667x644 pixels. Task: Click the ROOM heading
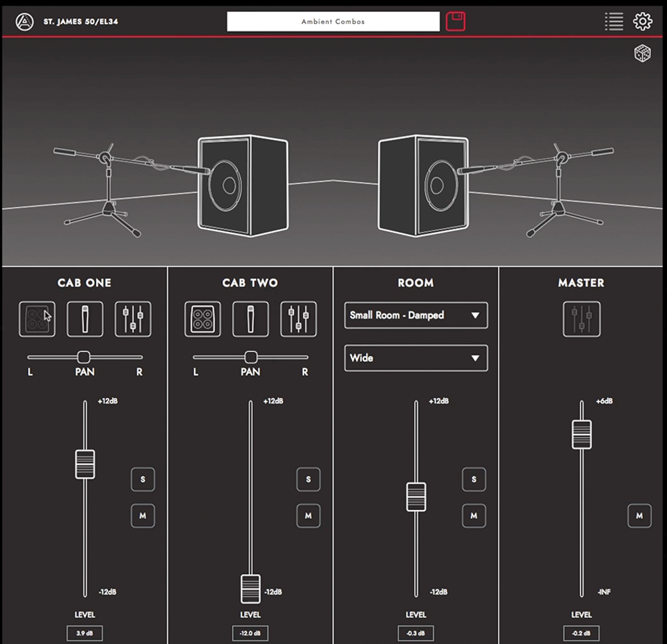click(x=416, y=283)
